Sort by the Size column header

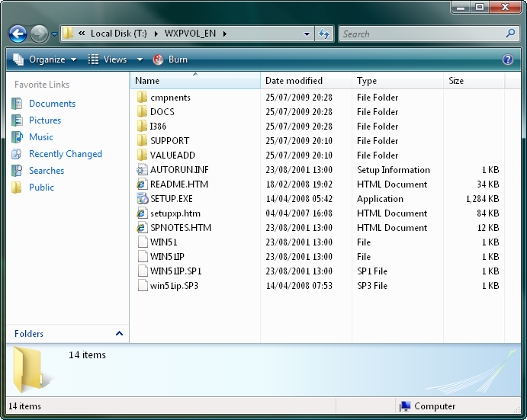tap(474, 80)
